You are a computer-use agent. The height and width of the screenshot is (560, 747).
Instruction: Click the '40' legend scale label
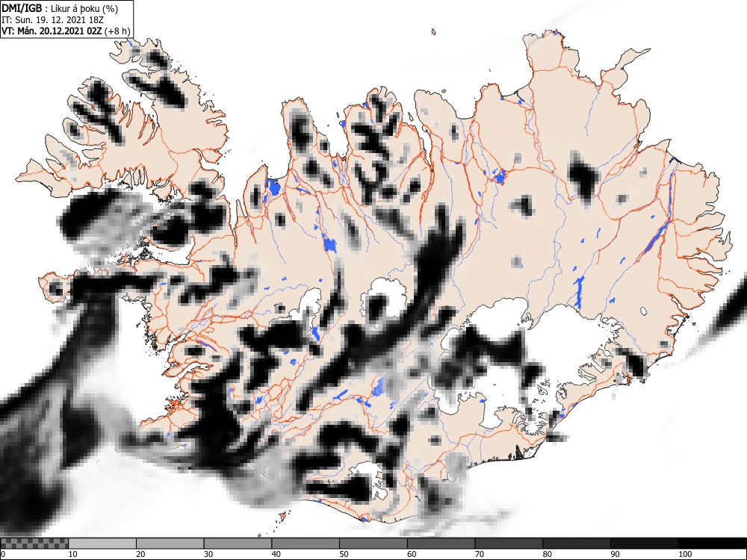(x=276, y=554)
